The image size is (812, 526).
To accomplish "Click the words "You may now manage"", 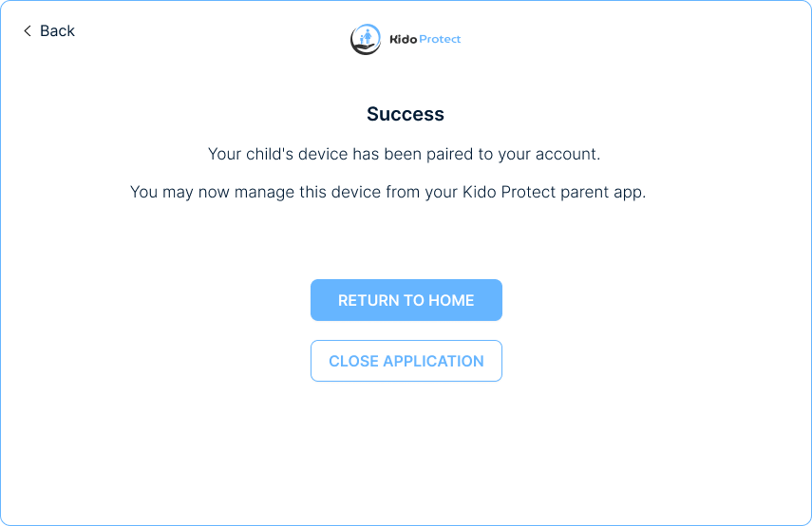I will click(x=200, y=192).
